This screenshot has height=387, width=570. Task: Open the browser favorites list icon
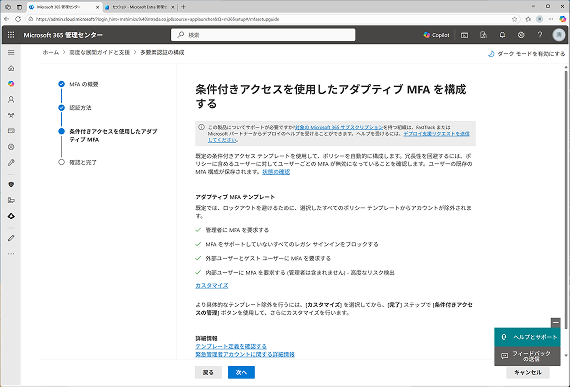[528, 19]
